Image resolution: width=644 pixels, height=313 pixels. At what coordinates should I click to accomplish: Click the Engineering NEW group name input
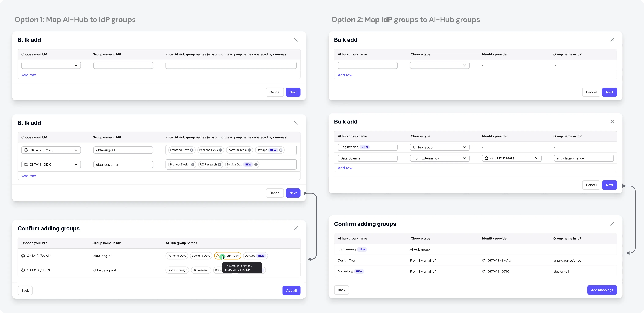(x=368, y=147)
